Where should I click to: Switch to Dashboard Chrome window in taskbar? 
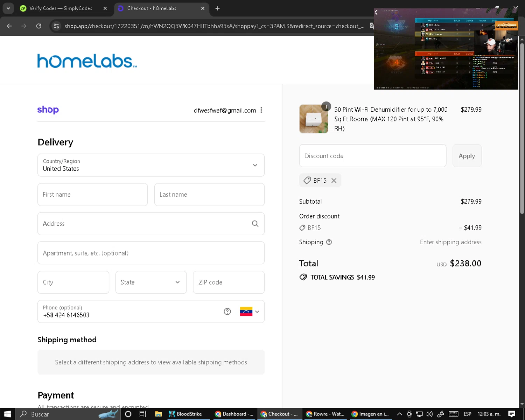coord(234,414)
